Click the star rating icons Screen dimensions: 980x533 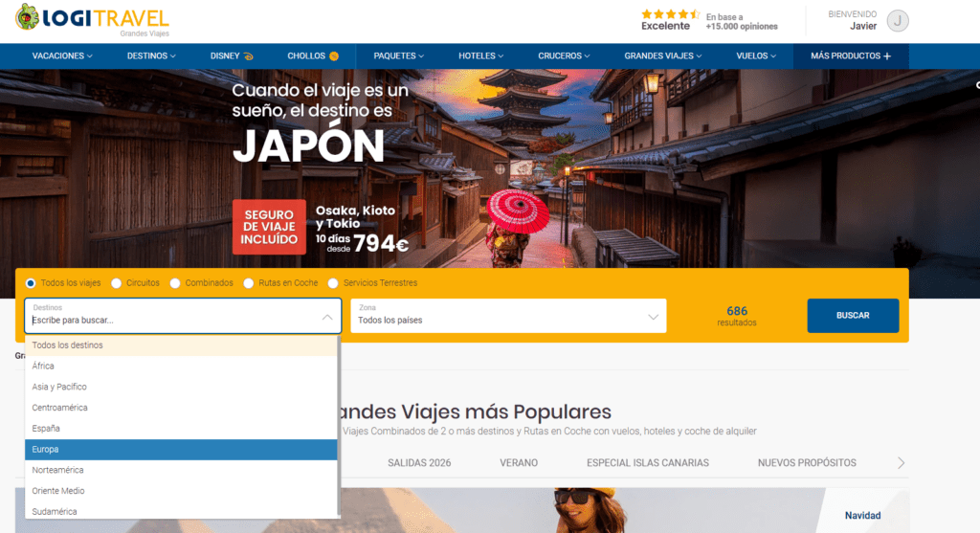(x=670, y=13)
